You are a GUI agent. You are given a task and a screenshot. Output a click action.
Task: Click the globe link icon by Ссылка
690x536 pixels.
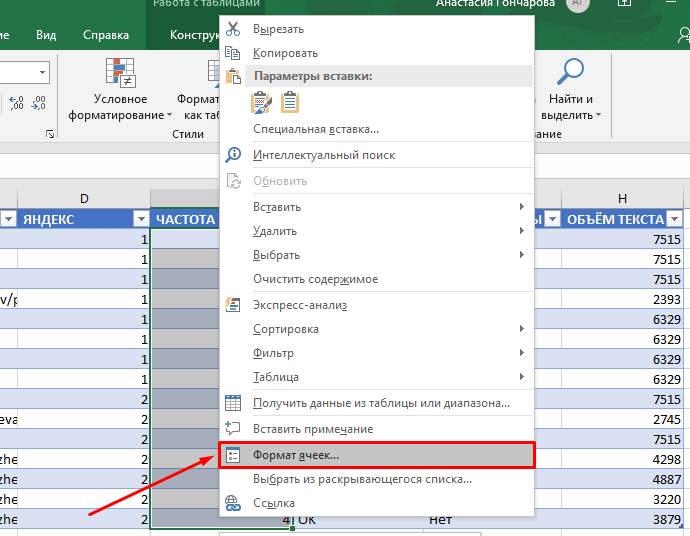pos(233,503)
